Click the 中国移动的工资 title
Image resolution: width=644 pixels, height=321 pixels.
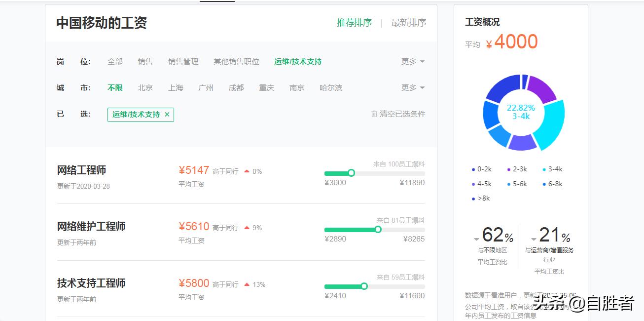tap(102, 23)
